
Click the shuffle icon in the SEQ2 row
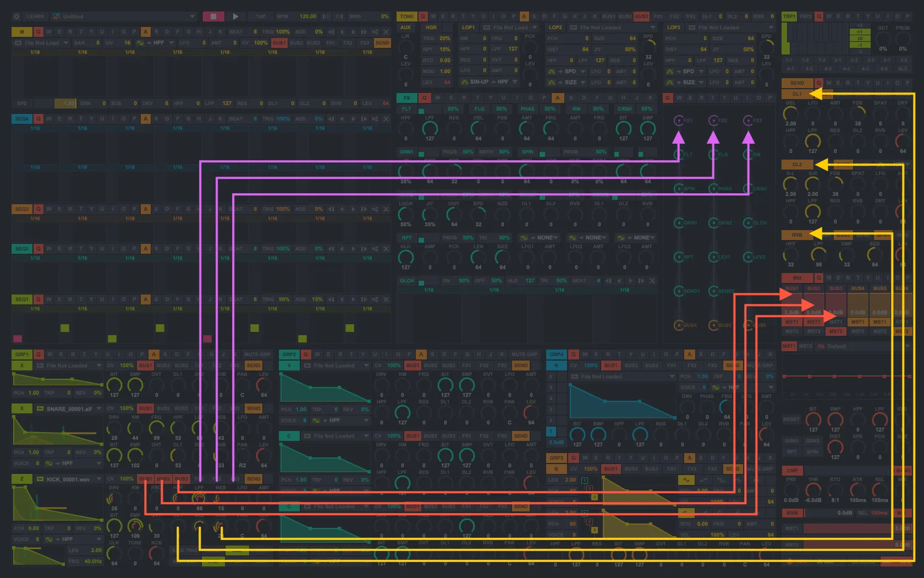375,249
